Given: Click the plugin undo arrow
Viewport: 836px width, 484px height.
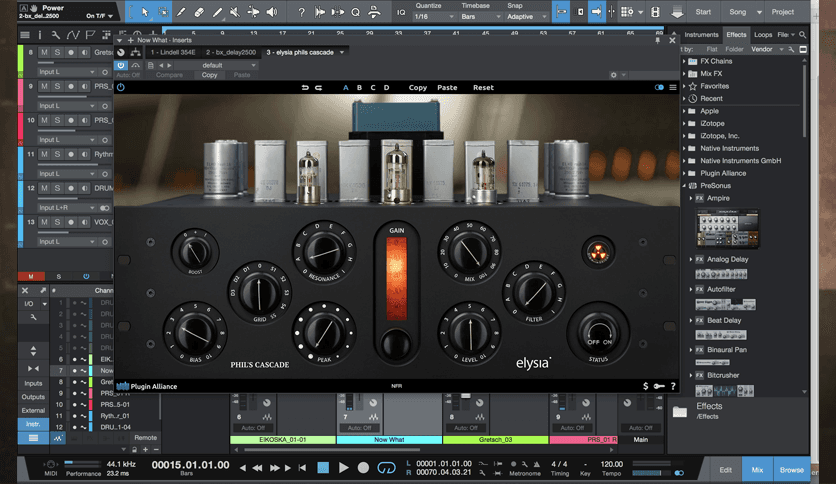Looking at the screenshot, I should click(x=305, y=87).
